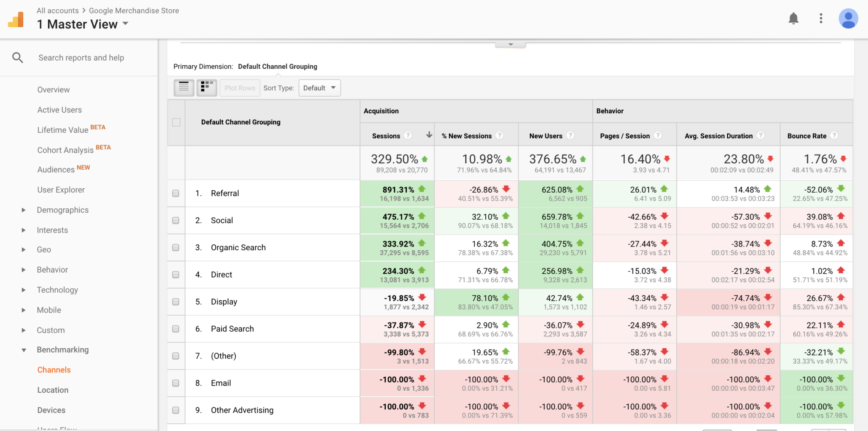Expand the Technology section
Screen dimensions: 868x431
pos(24,290)
